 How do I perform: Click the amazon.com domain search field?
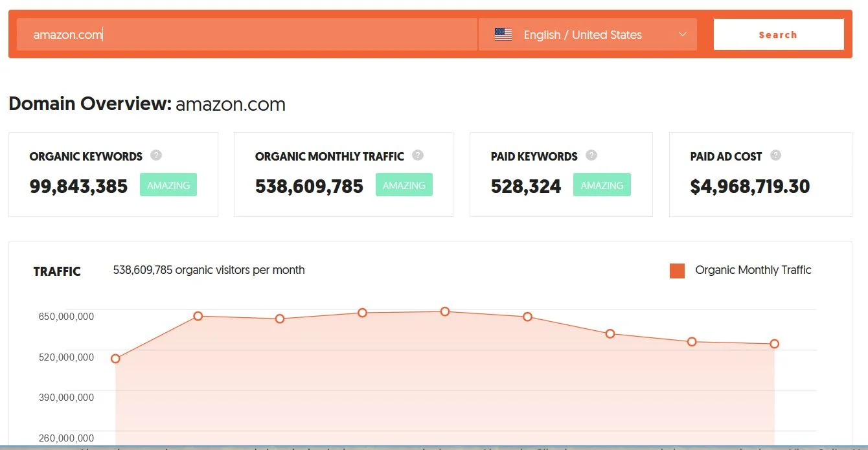[x=247, y=35]
